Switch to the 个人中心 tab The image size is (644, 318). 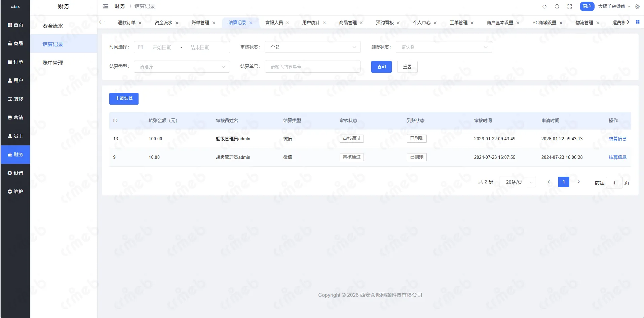click(422, 23)
